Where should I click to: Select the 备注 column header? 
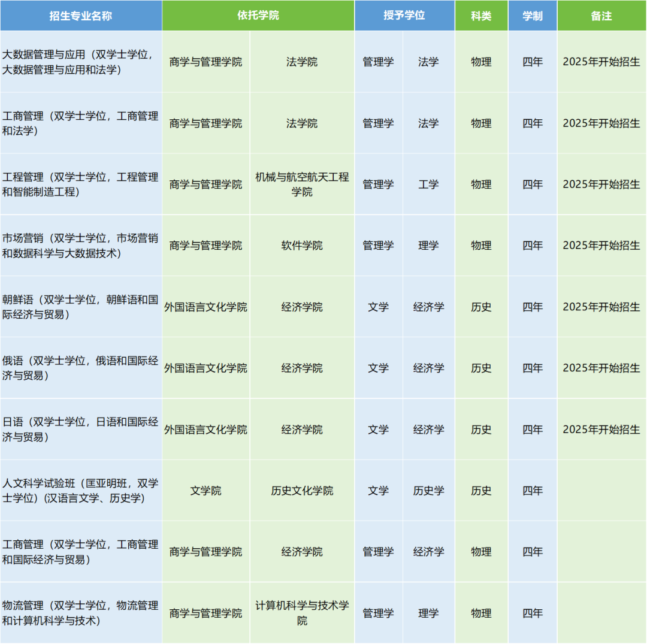(601, 16)
